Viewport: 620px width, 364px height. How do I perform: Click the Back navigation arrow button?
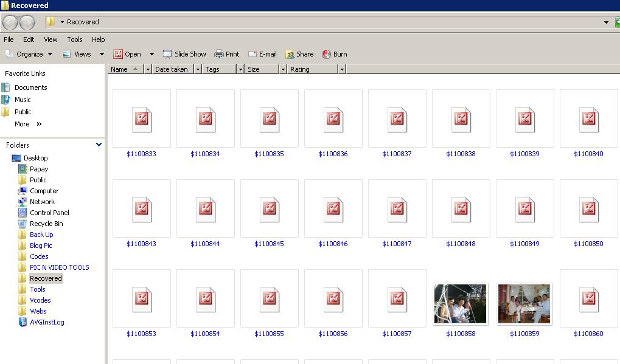[x=10, y=22]
